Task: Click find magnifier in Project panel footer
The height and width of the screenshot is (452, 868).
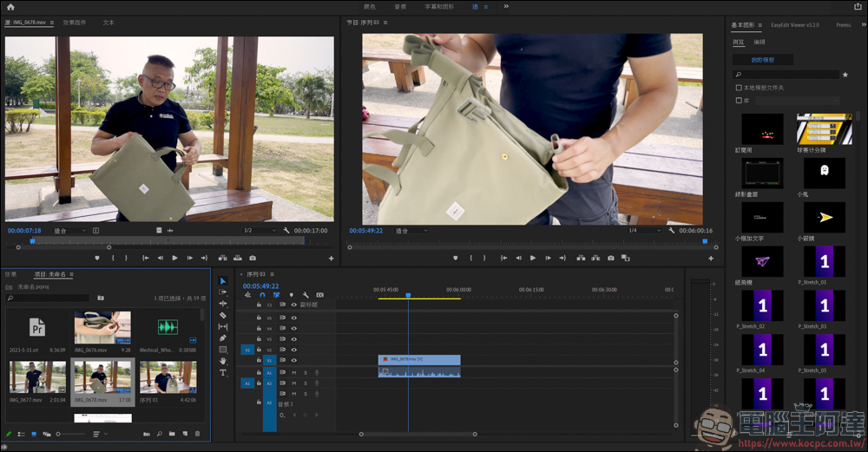Action: pyautogui.click(x=160, y=434)
